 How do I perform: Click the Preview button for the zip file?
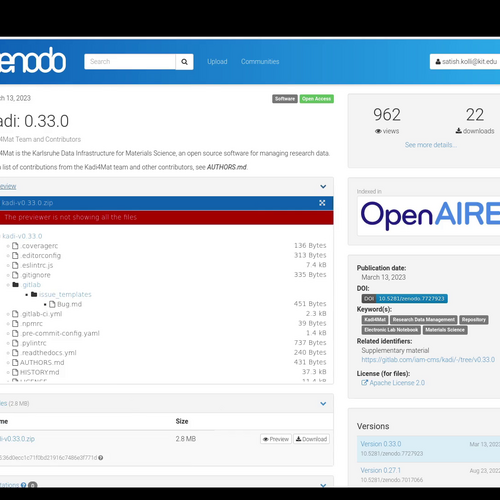coord(276,439)
